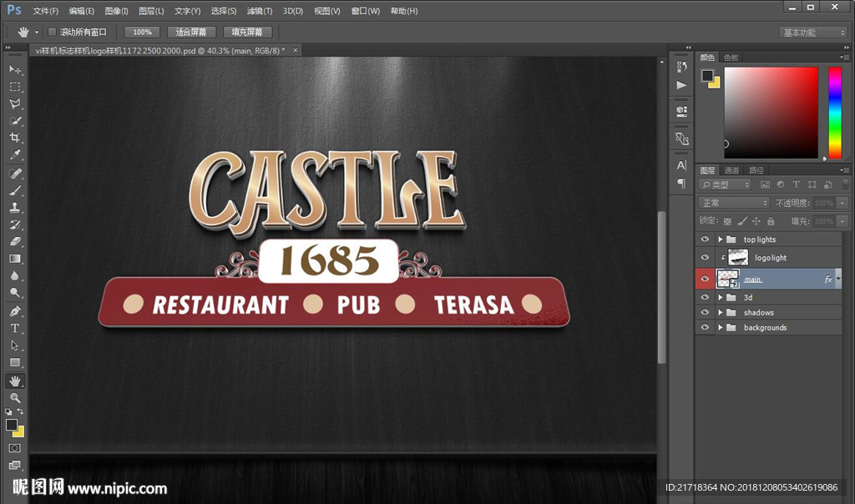Open the 滤镜(T) menu

point(260,11)
